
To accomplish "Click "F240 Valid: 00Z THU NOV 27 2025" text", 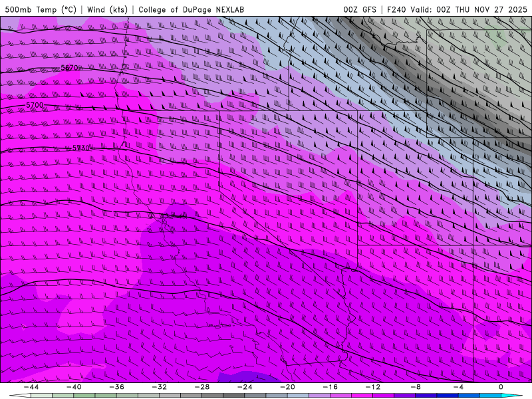I will [x=457, y=9].
